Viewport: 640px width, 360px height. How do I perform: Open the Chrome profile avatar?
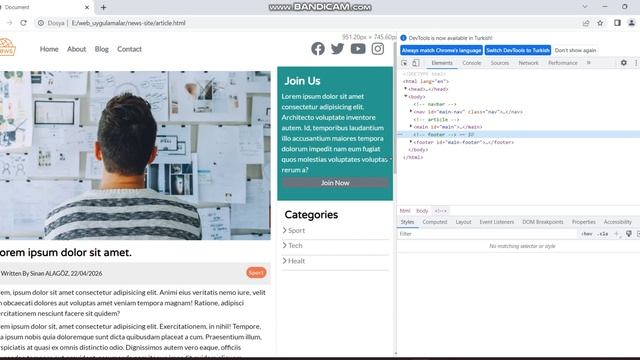[631, 23]
